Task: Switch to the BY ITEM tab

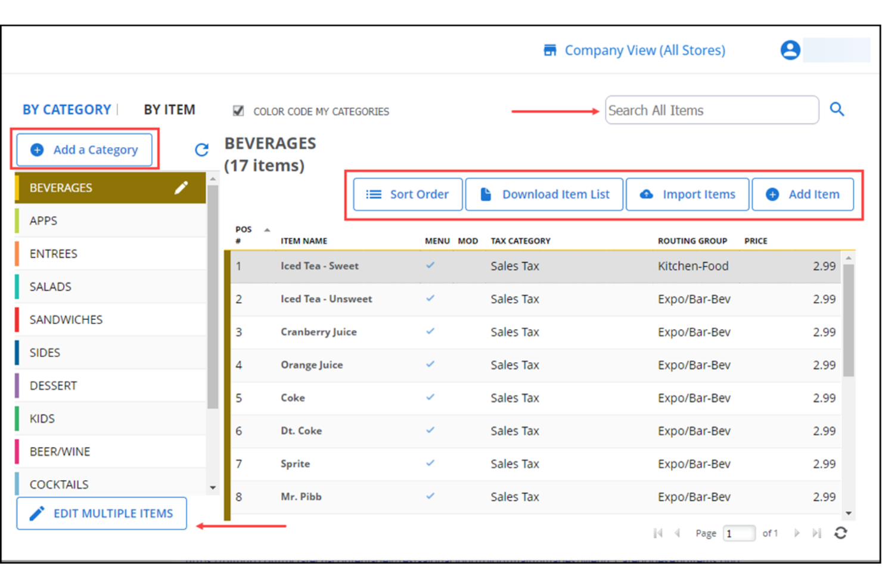Action: [169, 109]
